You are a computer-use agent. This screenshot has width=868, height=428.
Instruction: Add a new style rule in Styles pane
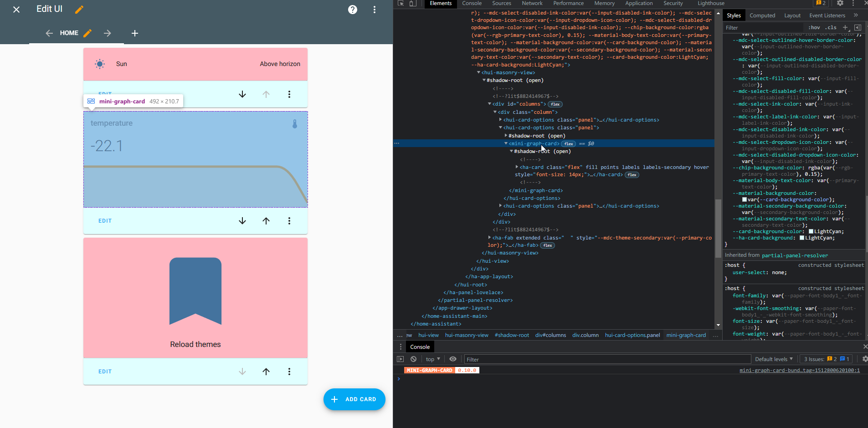(x=845, y=27)
